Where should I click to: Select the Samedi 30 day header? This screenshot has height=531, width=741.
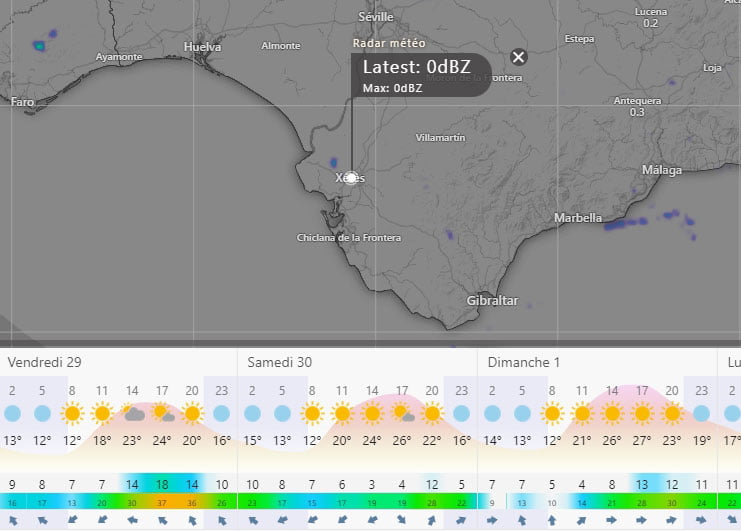point(280,361)
